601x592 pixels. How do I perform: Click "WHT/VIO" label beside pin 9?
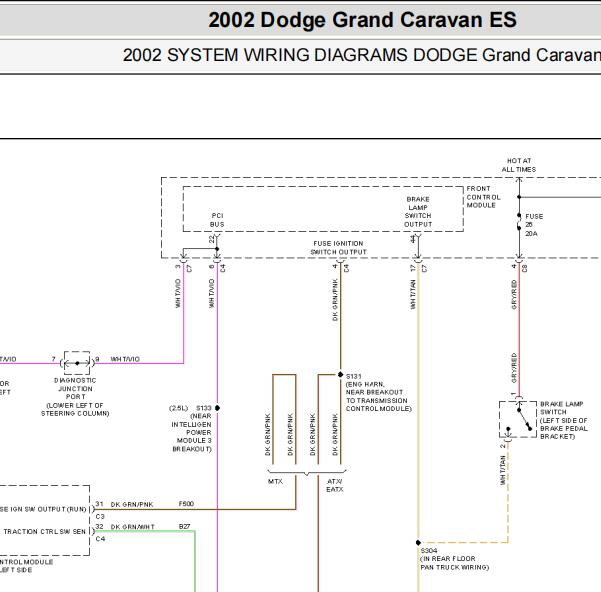point(125,359)
